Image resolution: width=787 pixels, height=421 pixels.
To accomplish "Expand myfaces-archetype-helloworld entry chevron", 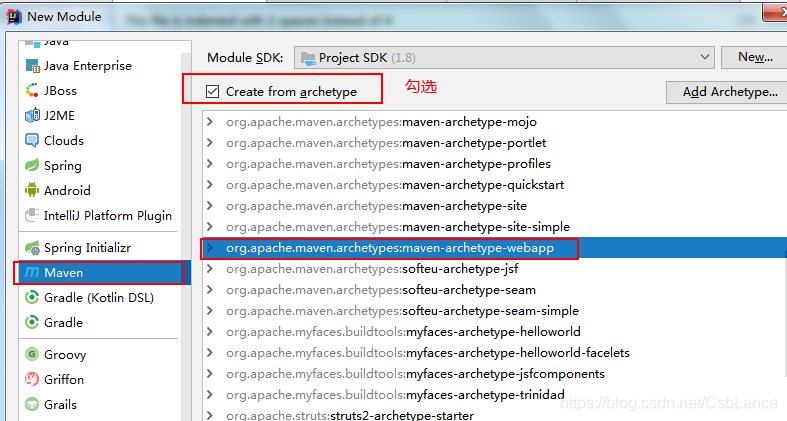I will (x=210, y=332).
